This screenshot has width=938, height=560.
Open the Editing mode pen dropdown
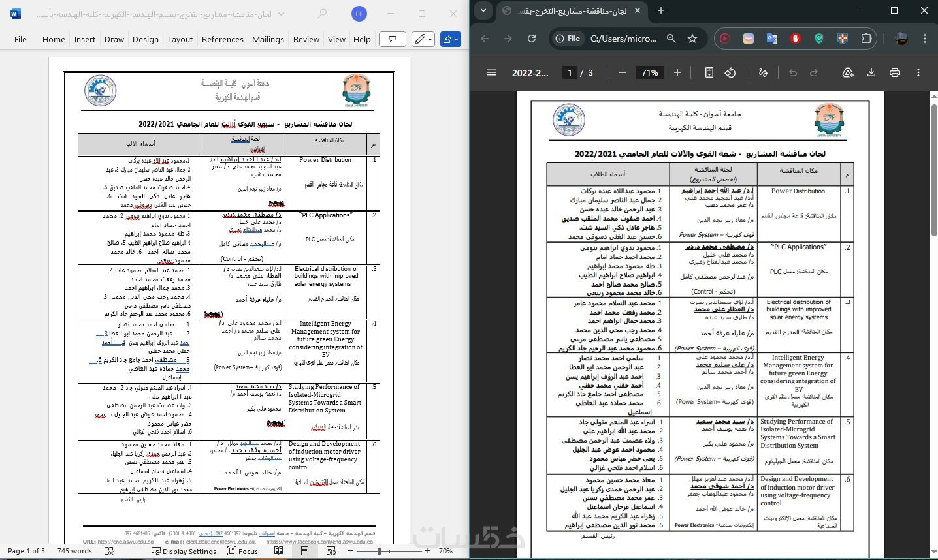pyautogui.click(x=423, y=39)
